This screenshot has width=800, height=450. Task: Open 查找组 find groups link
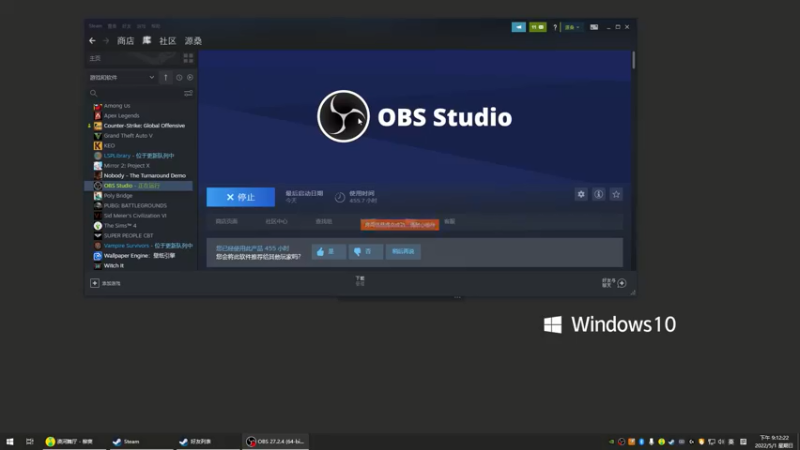(324, 221)
